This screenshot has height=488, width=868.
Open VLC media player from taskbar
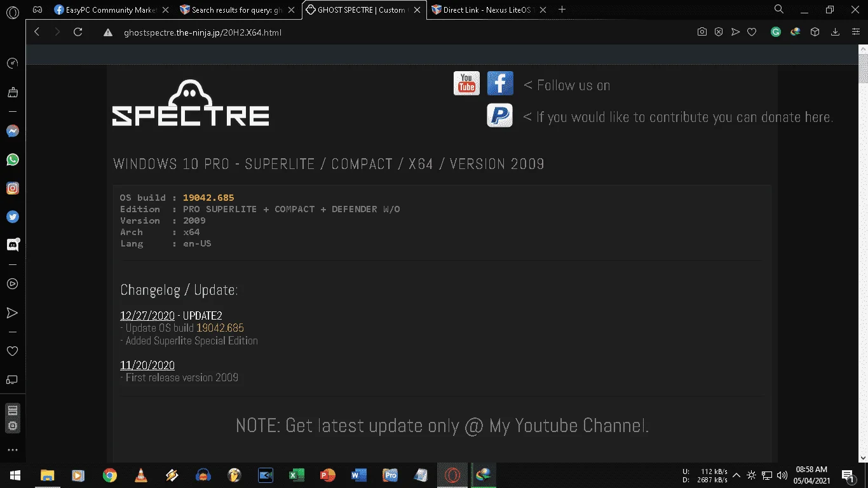coord(141,475)
